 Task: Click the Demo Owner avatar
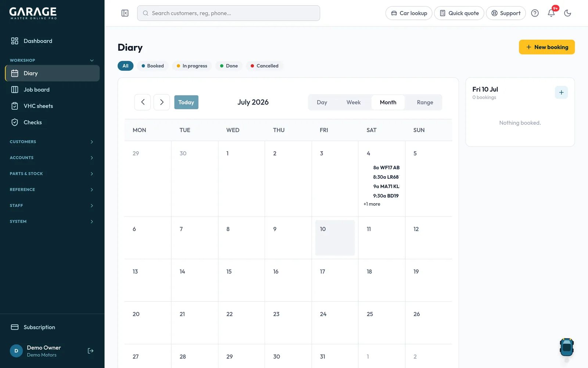[16, 351]
